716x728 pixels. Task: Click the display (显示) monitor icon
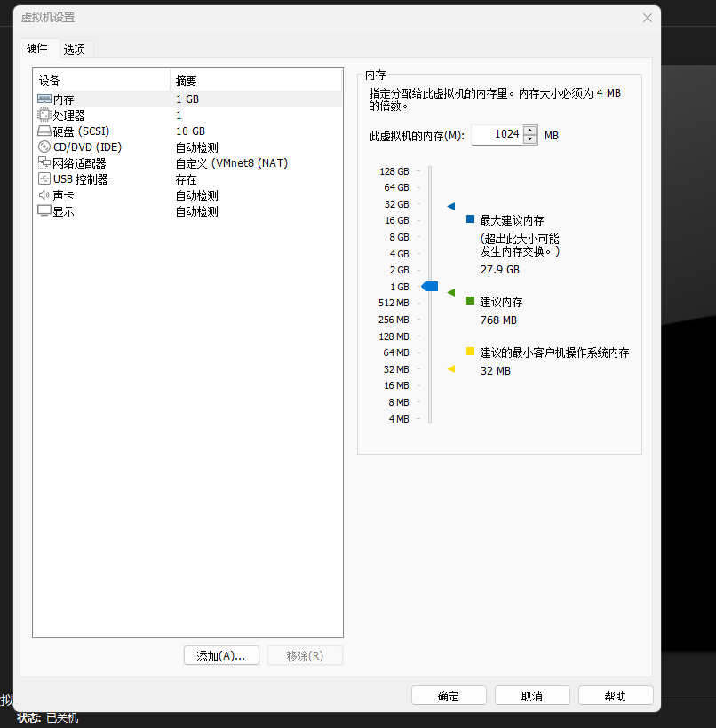[x=44, y=210]
